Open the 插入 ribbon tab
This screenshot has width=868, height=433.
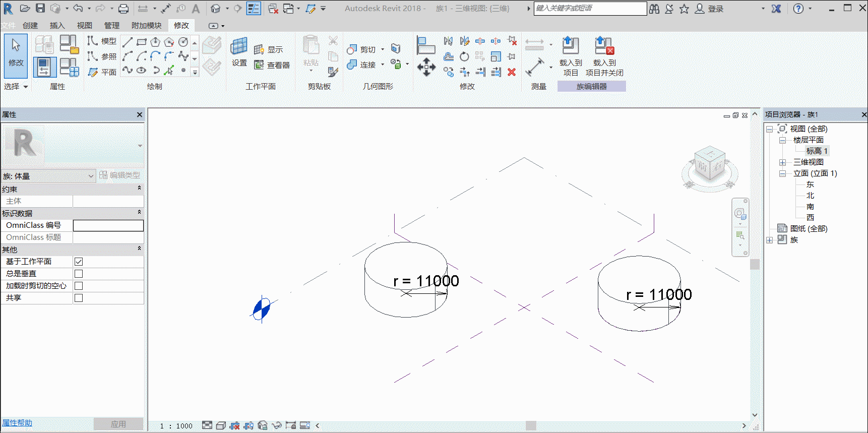tap(57, 26)
